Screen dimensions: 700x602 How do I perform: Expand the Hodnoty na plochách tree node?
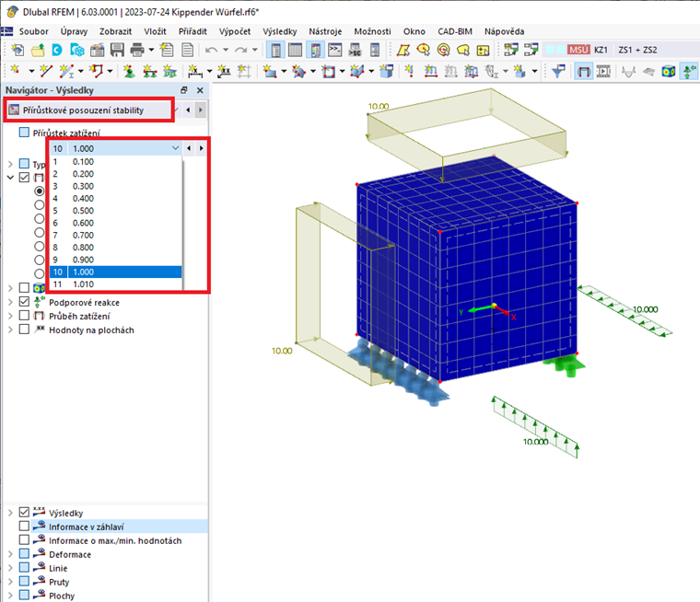tap(10, 330)
